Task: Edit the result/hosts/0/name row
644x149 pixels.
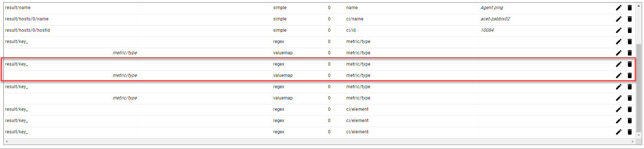Action: pos(618,19)
